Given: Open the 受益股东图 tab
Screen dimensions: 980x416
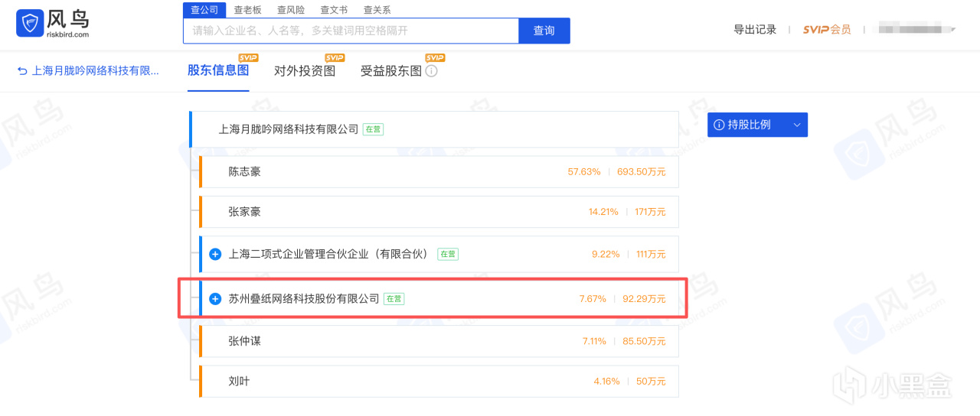Looking at the screenshot, I should (x=391, y=71).
